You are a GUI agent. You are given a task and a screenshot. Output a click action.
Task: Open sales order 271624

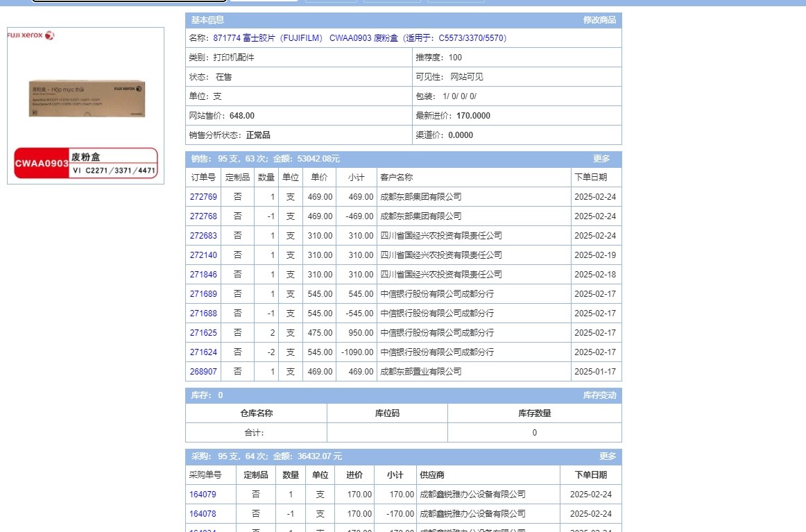coord(203,352)
